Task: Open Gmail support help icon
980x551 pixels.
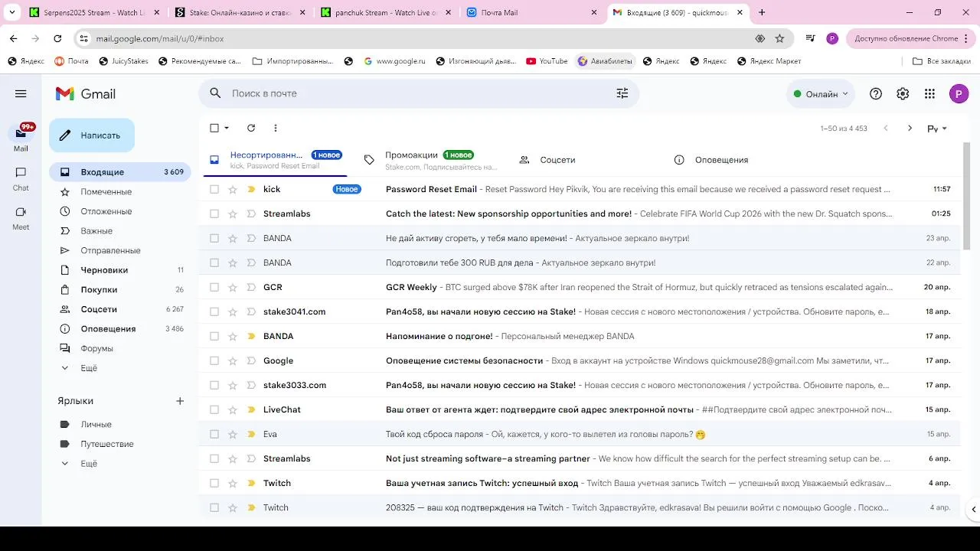Action: click(876, 93)
